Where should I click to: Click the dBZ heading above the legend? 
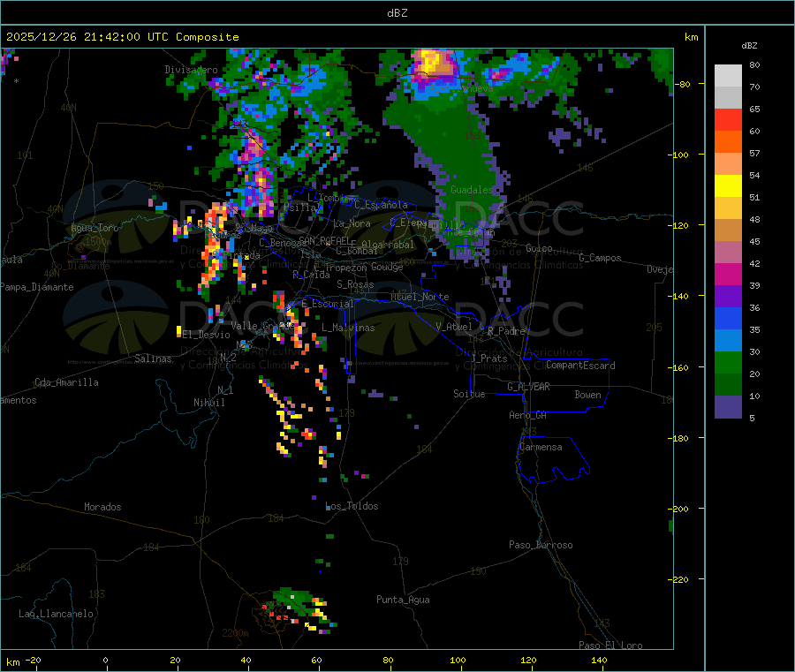(x=749, y=46)
